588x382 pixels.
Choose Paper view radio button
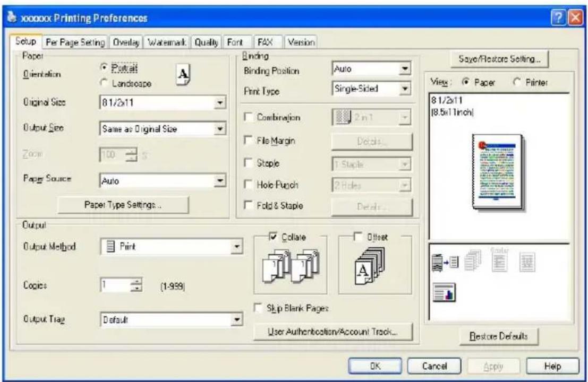point(465,82)
